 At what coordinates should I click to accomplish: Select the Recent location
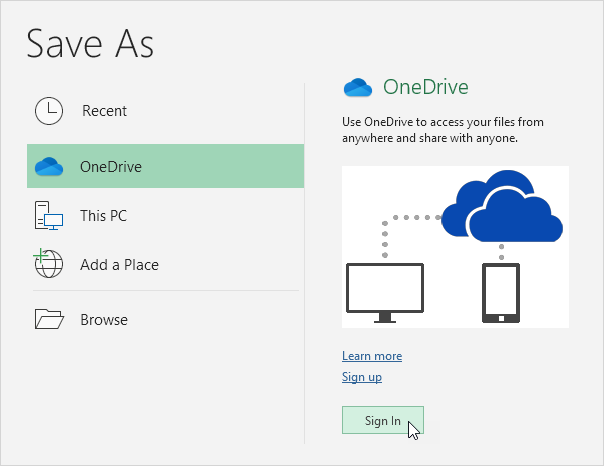tap(166, 111)
